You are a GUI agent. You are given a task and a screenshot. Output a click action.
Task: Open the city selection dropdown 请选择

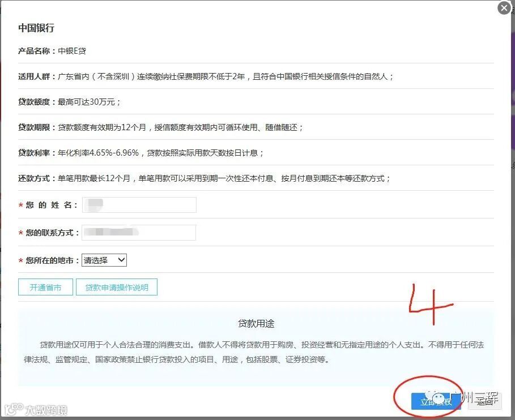pyautogui.click(x=104, y=260)
